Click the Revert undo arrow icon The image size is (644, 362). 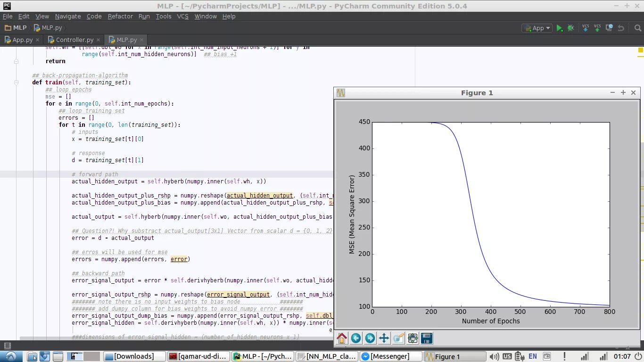tap(621, 28)
